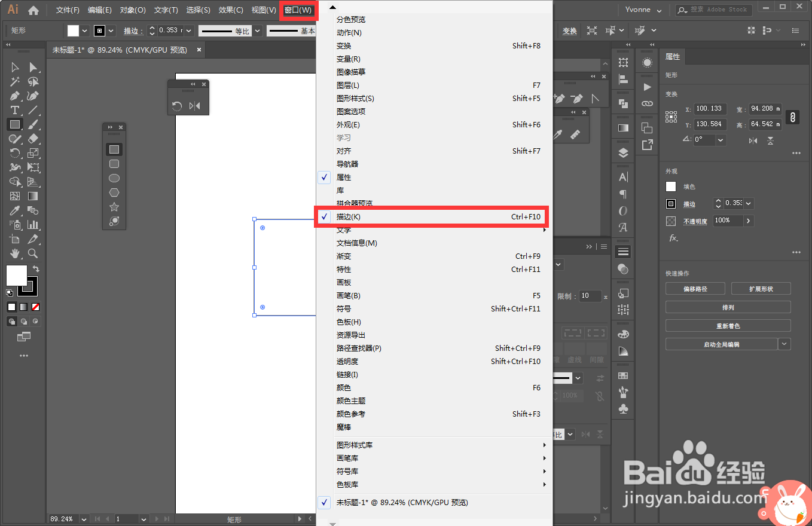
Task: Select the Selection tool arrow
Action: pos(15,67)
